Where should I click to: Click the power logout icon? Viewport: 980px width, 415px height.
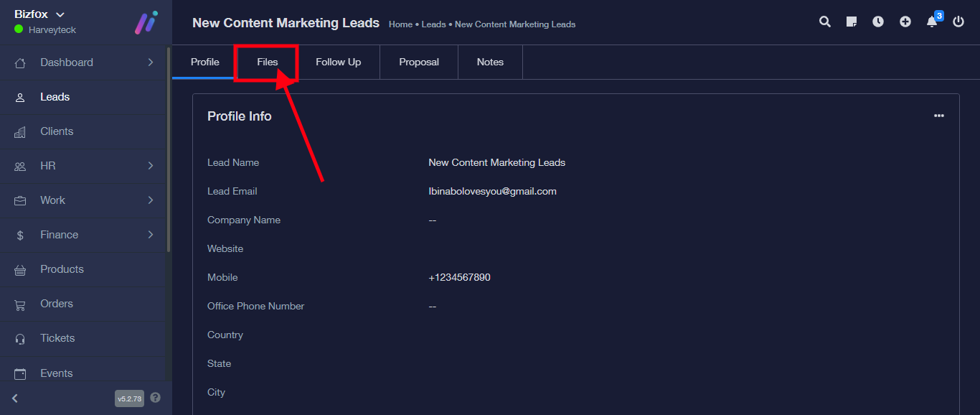tap(958, 22)
